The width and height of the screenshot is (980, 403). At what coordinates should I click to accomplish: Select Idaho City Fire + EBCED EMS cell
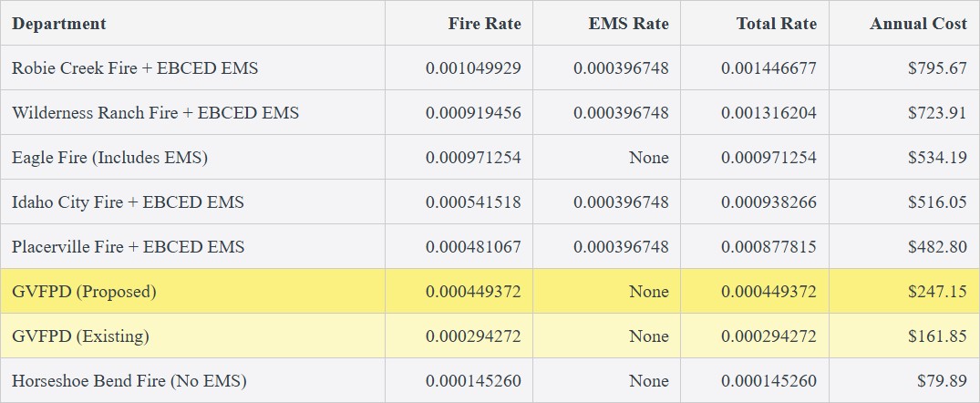point(128,202)
